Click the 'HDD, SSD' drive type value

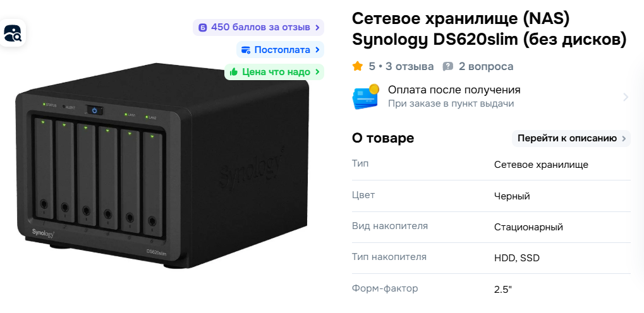[517, 258]
